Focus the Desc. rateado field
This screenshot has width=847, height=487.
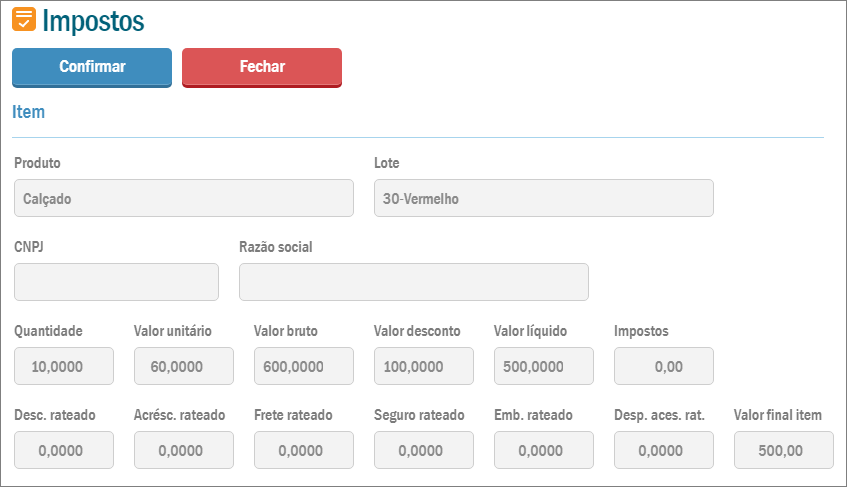64,450
